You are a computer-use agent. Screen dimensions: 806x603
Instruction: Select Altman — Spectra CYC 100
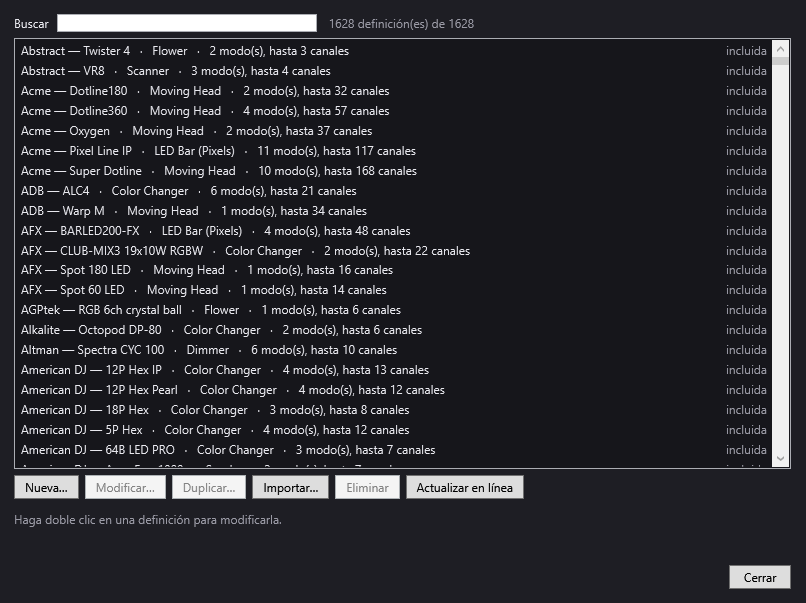(x=393, y=351)
